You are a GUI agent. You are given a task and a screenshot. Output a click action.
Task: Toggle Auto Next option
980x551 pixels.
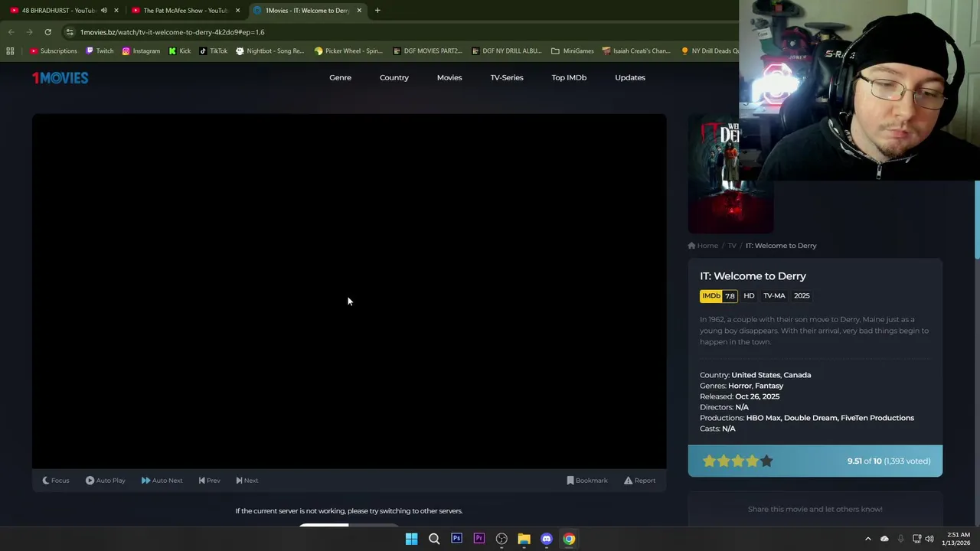[x=162, y=481]
